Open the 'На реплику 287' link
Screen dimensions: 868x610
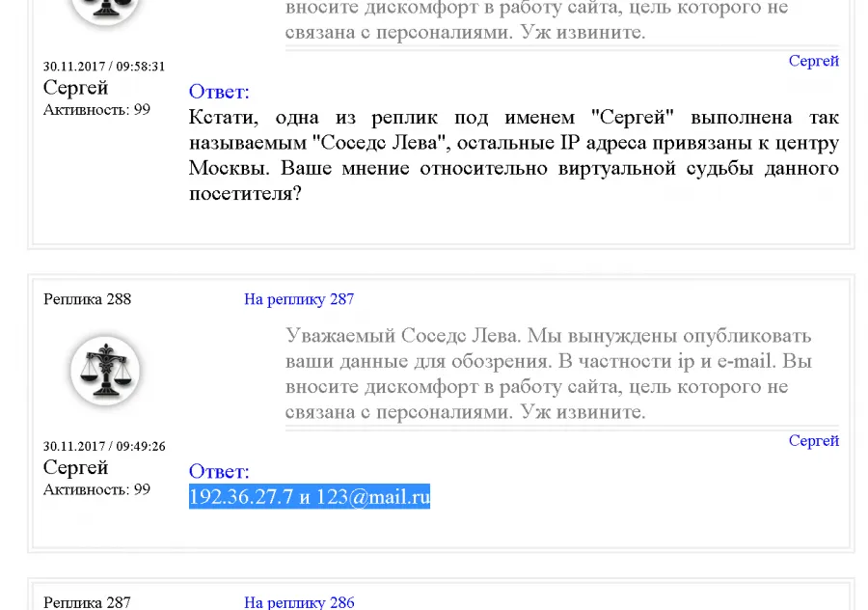tap(299, 299)
